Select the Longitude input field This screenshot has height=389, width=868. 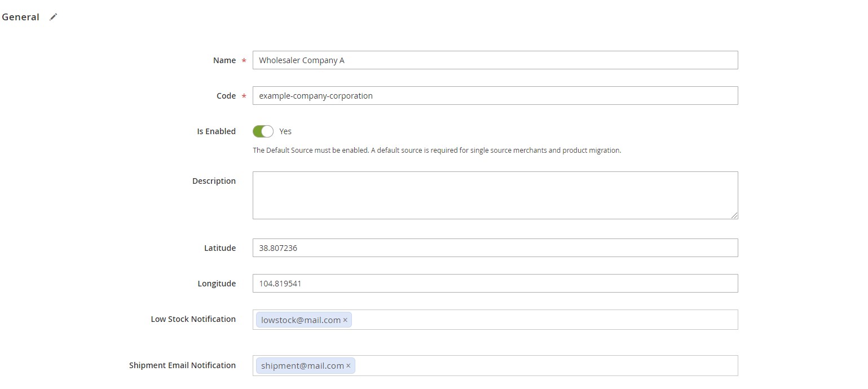click(495, 284)
